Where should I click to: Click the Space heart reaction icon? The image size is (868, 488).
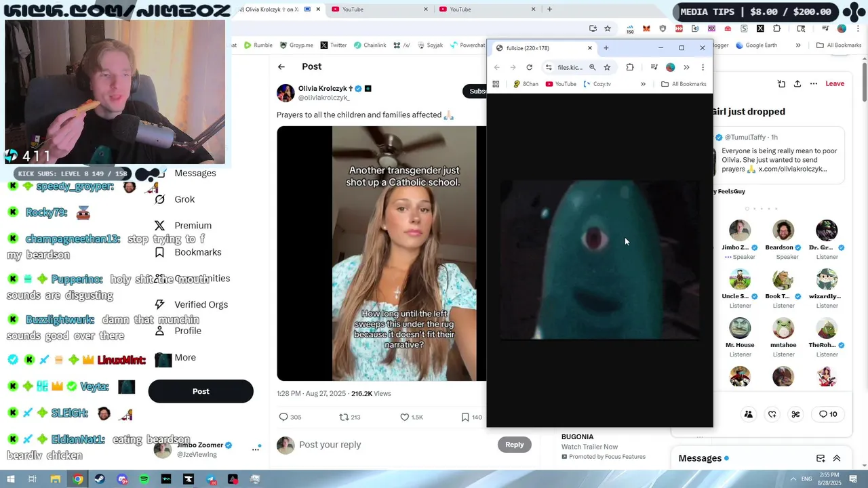[x=772, y=414]
